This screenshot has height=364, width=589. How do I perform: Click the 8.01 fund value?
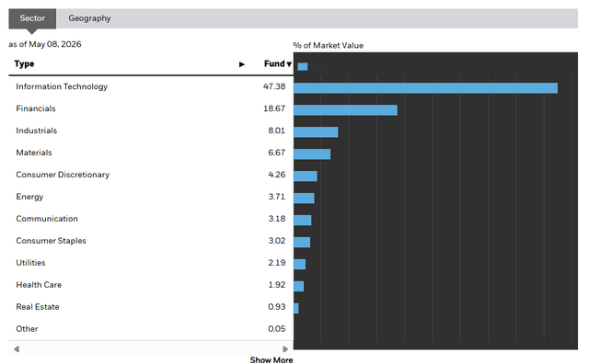(x=276, y=131)
